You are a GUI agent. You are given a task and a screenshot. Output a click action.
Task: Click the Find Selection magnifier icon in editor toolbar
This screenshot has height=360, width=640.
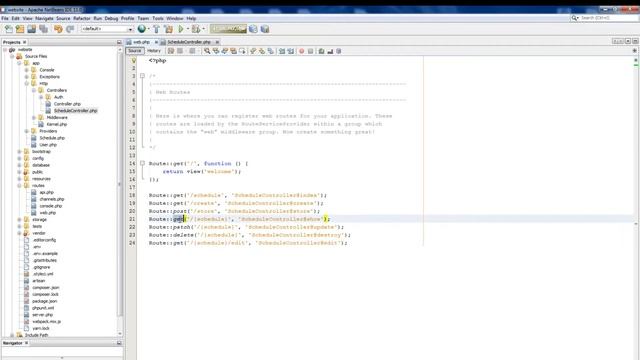coord(207,51)
